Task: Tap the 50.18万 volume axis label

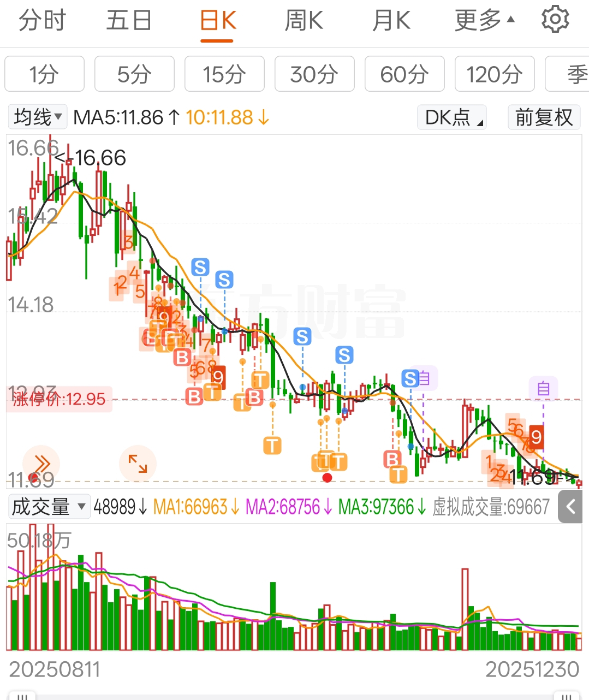Action: tap(39, 541)
